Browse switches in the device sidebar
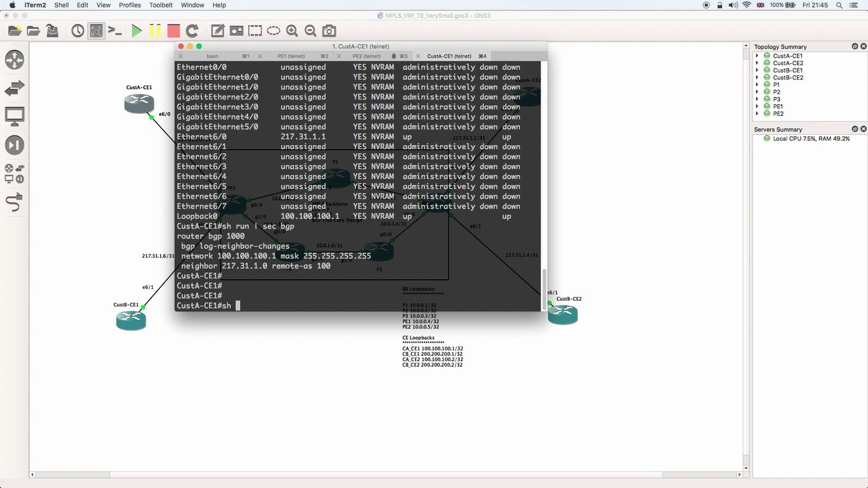 (x=14, y=87)
